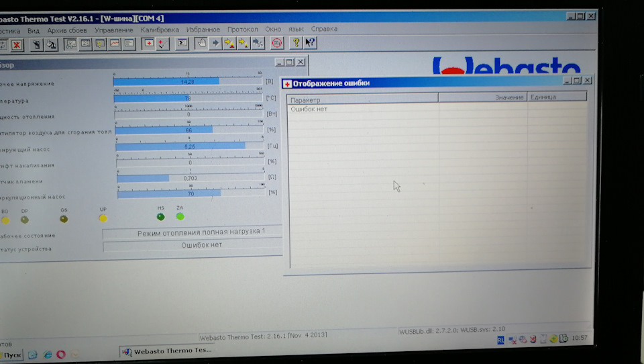Click the dosing pump bar showing 5.25
The image size is (644, 364).
(x=189, y=146)
